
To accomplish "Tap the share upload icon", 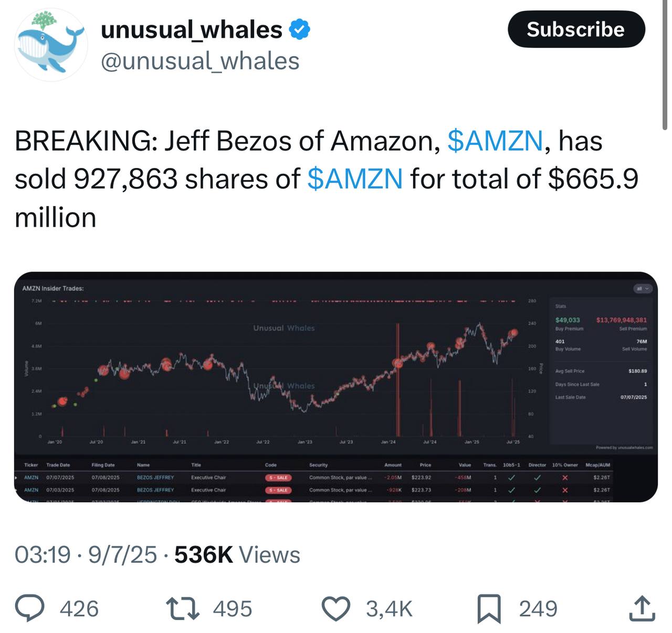I will pos(642,608).
